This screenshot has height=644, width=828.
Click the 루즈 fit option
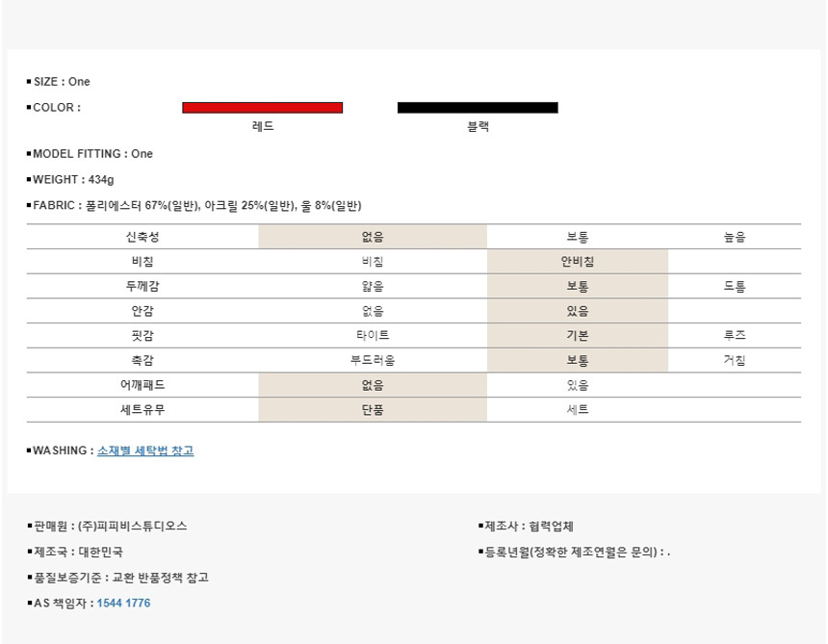[735, 336]
